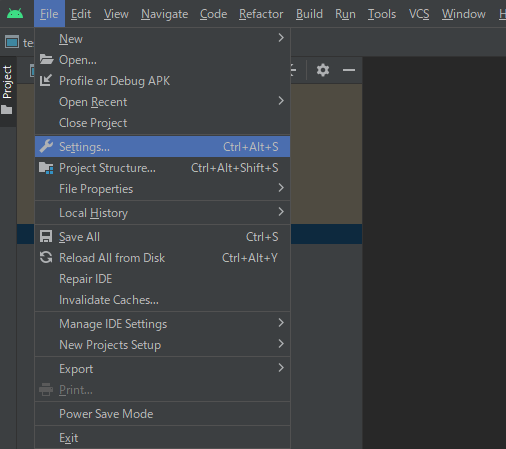Screen dimensions: 506x449
Task: Hide the Project tool window with minus icon
Action: pos(349,70)
